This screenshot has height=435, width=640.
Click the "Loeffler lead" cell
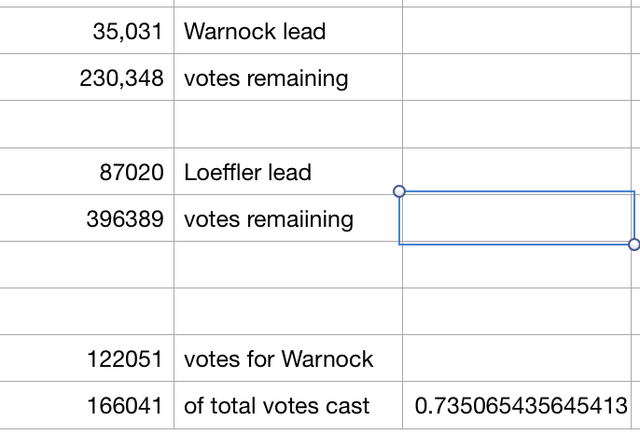pyautogui.click(x=288, y=171)
